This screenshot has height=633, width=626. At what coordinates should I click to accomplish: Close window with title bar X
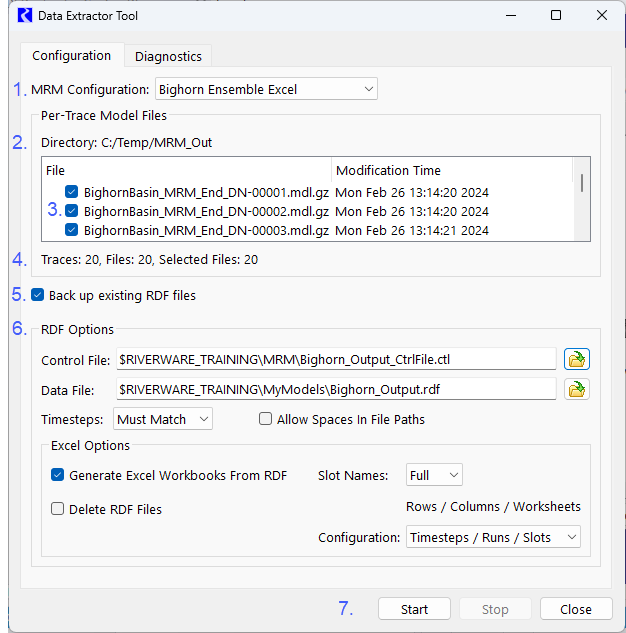pos(601,15)
